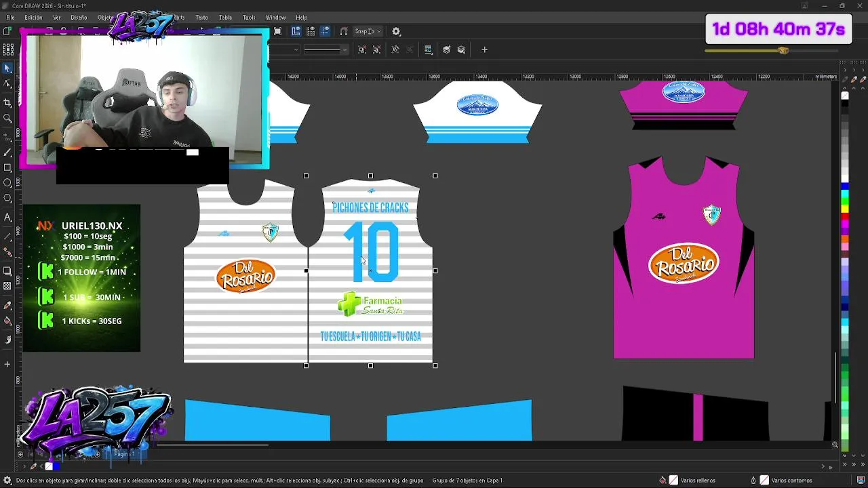Click the Del Rosario logo on white jersey
Viewport: 868px width, 488px height.
tap(245, 276)
